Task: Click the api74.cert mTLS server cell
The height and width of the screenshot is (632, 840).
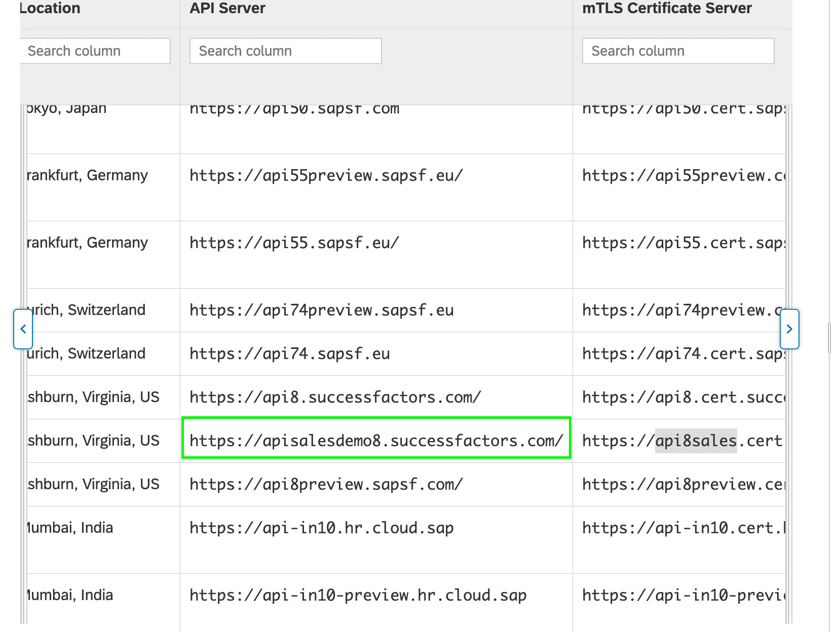Action: pyautogui.click(x=679, y=353)
